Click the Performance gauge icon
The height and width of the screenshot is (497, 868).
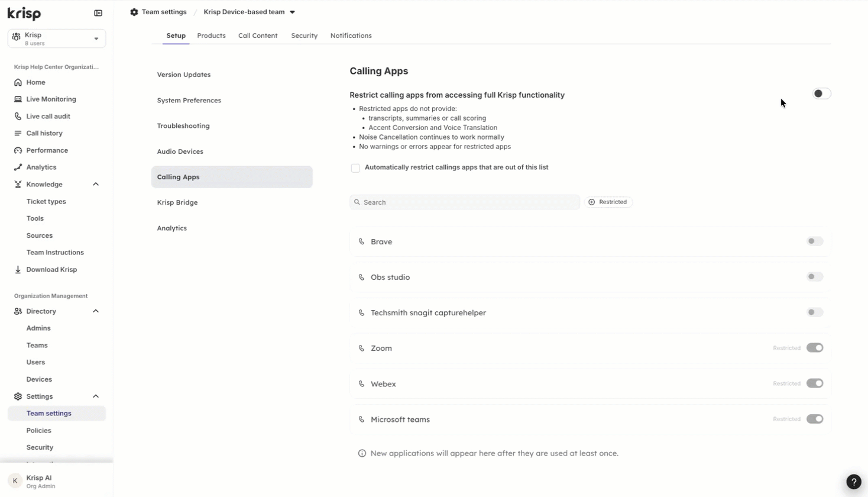pos(18,150)
